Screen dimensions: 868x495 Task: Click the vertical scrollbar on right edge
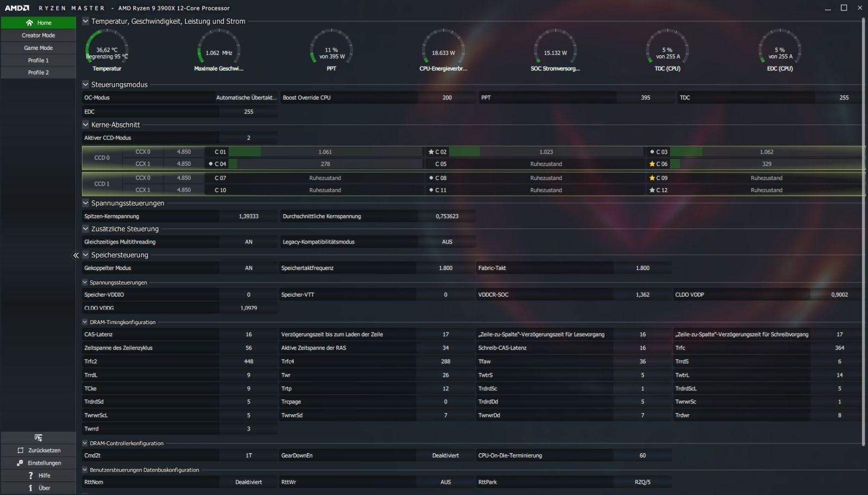(863, 232)
